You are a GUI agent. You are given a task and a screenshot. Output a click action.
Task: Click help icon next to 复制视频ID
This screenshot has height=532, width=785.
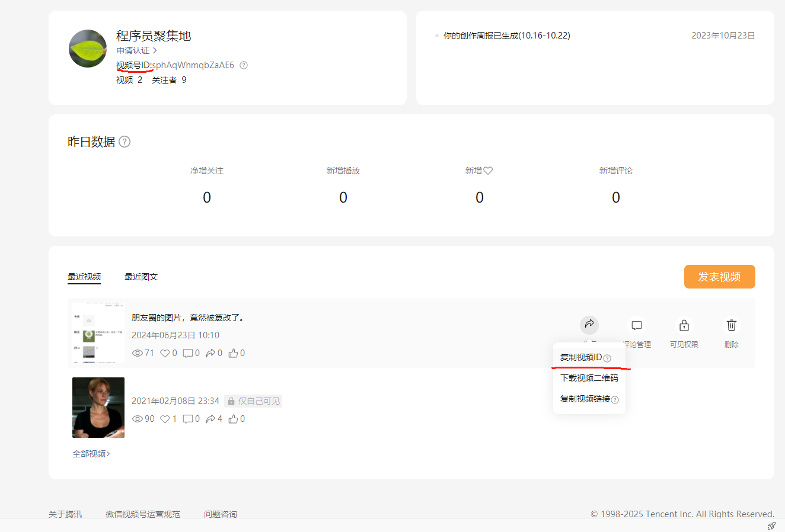(x=607, y=358)
